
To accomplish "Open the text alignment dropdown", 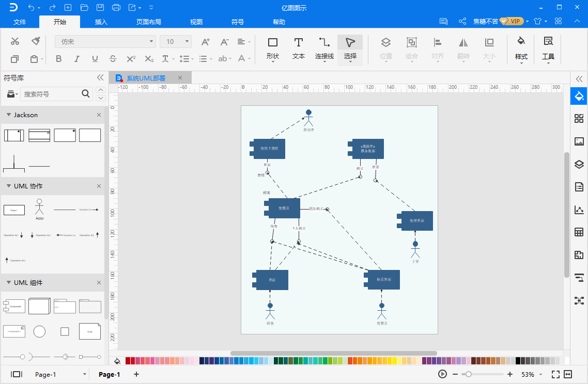I will (244, 42).
